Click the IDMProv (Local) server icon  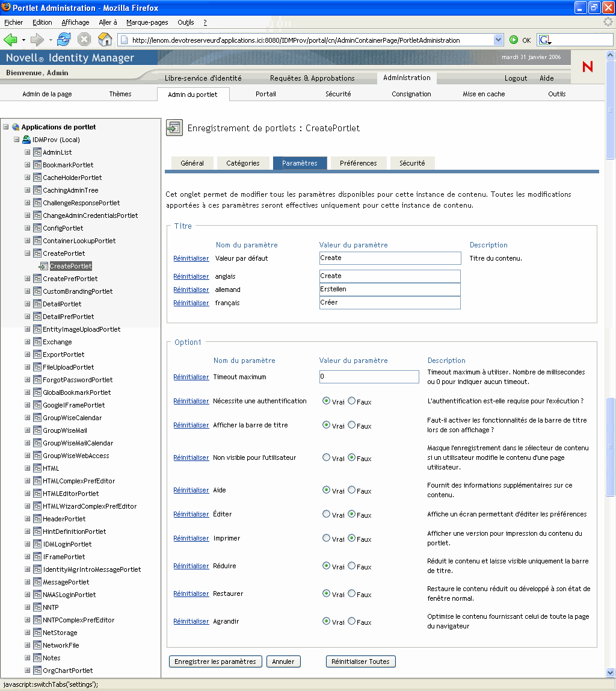(26, 140)
